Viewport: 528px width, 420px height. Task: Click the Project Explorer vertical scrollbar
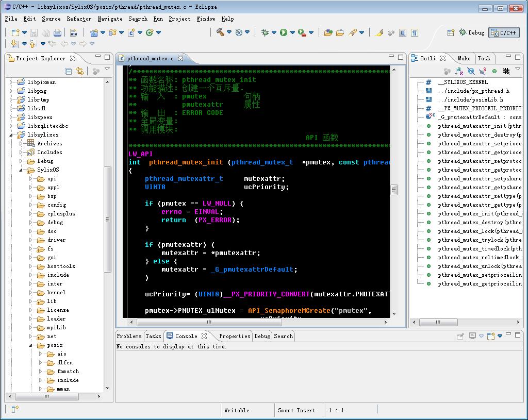pos(107,219)
